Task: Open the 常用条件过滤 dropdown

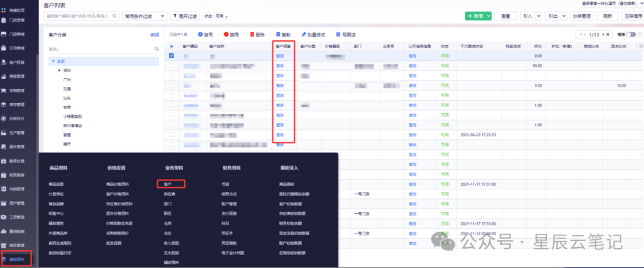Action: [145, 16]
